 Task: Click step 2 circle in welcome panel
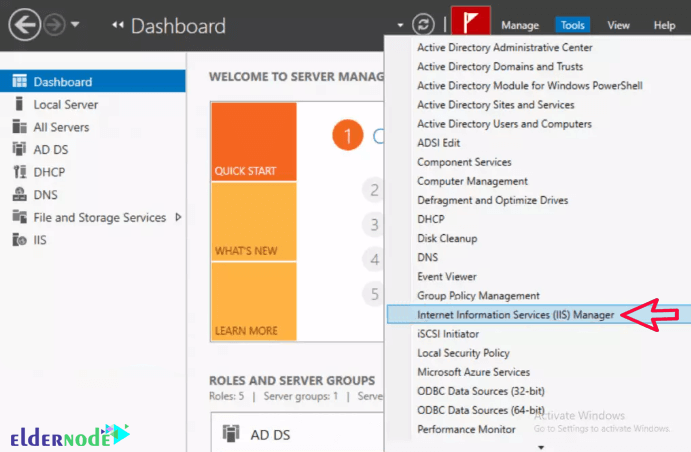(374, 190)
